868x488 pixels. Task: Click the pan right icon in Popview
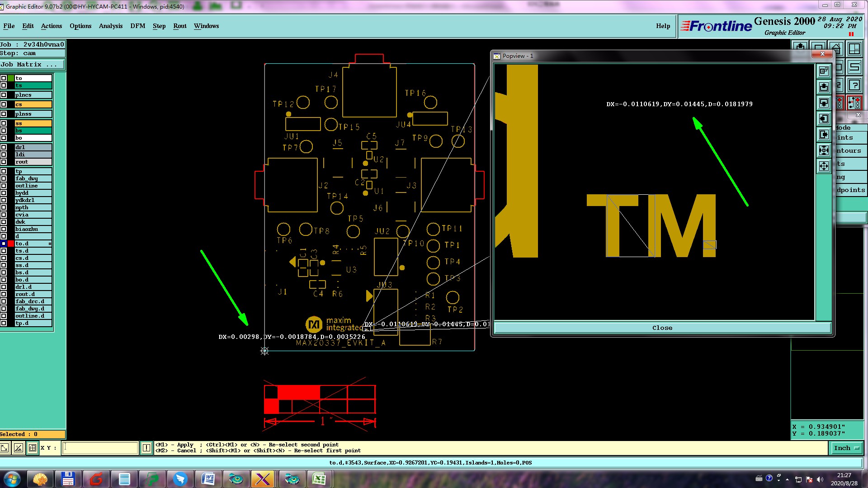(824, 135)
